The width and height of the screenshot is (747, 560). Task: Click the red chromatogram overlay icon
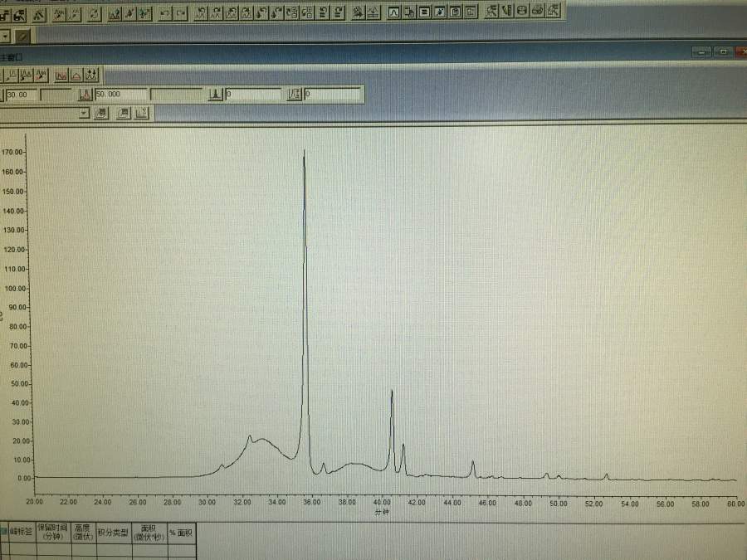[61, 75]
